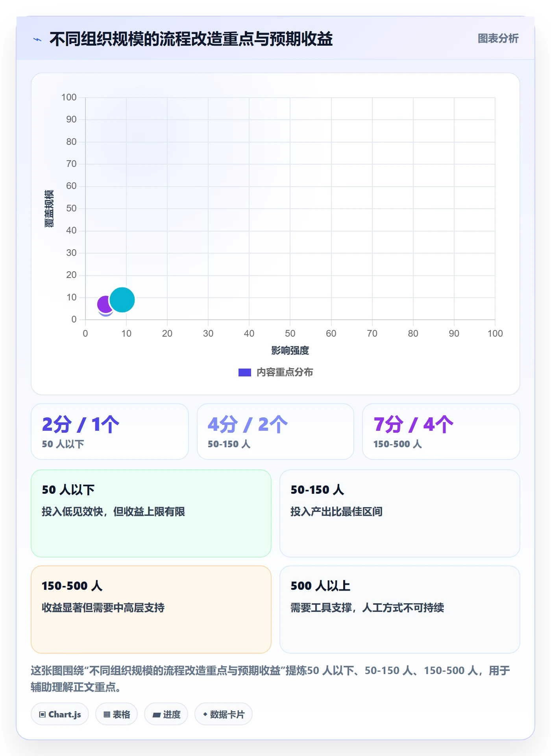Click the grid icon in 表格 chip
This screenshot has height=756, width=551.
107,715
